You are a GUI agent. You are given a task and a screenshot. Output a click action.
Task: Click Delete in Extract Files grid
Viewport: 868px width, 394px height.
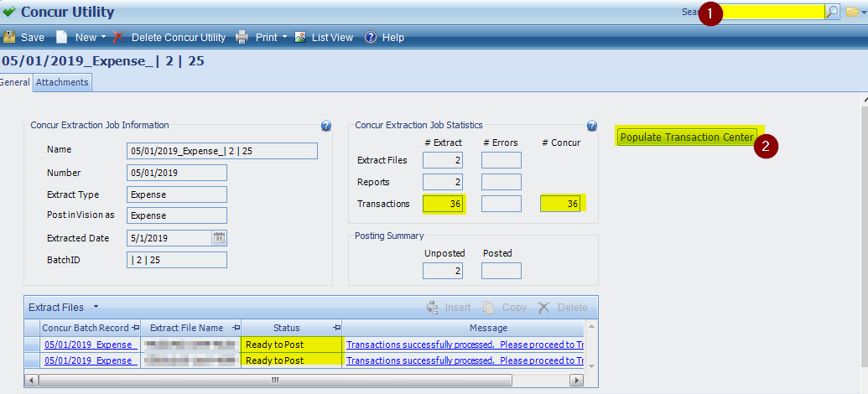pyautogui.click(x=563, y=307)
